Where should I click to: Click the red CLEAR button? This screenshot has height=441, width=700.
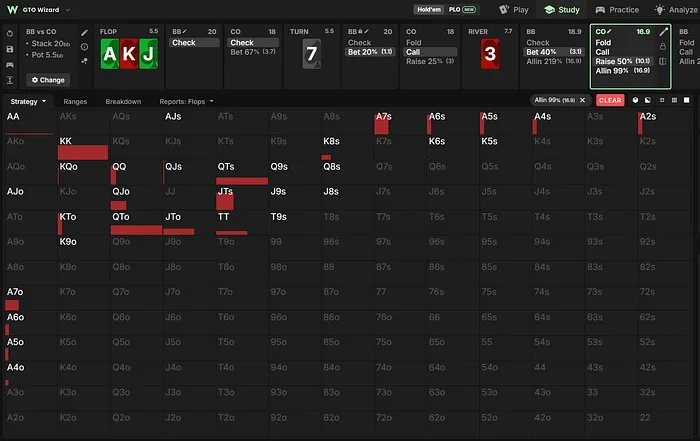point(610,100)
